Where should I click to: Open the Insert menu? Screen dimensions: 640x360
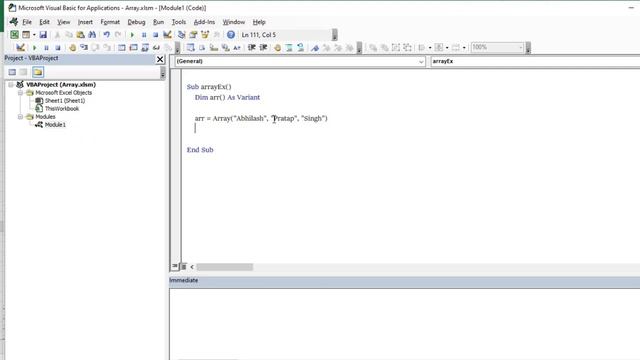click(85, 22)
